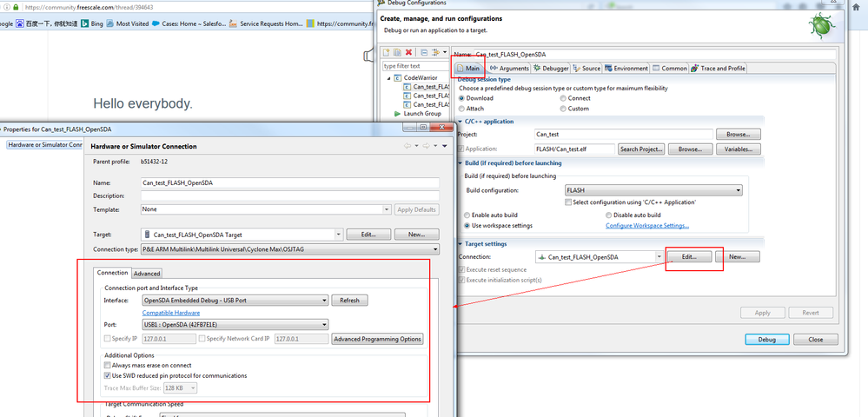The height and width of the screenshot is (417, 868).
Task: Open Compatible Hardware link
Action: [x=171, y=313]
